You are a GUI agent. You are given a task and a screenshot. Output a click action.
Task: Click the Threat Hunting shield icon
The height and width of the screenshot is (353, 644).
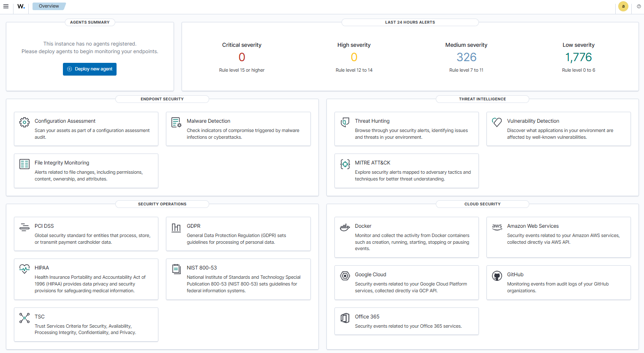click(x=345, y=122)
